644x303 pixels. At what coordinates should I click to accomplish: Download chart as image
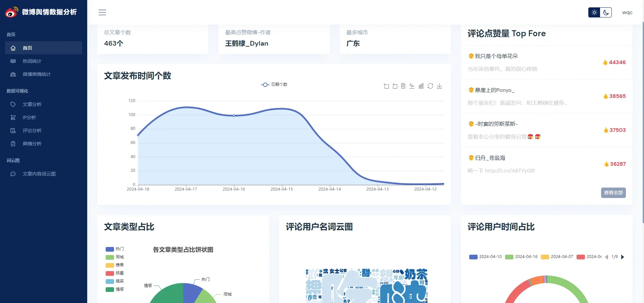point(439,86)
